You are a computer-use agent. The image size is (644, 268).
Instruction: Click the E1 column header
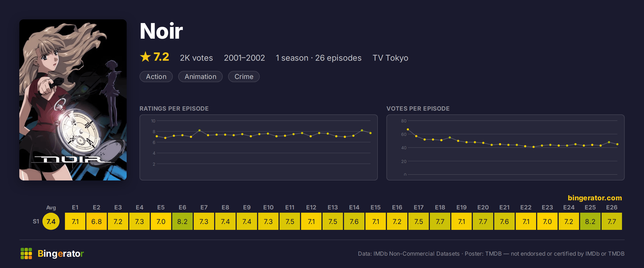point(75,207)
